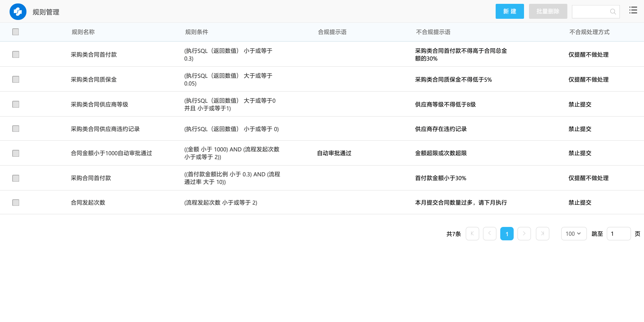Check the box for 采购类合同首付款 row
This screenshot has height=322, width=644.
click(16, 54)
